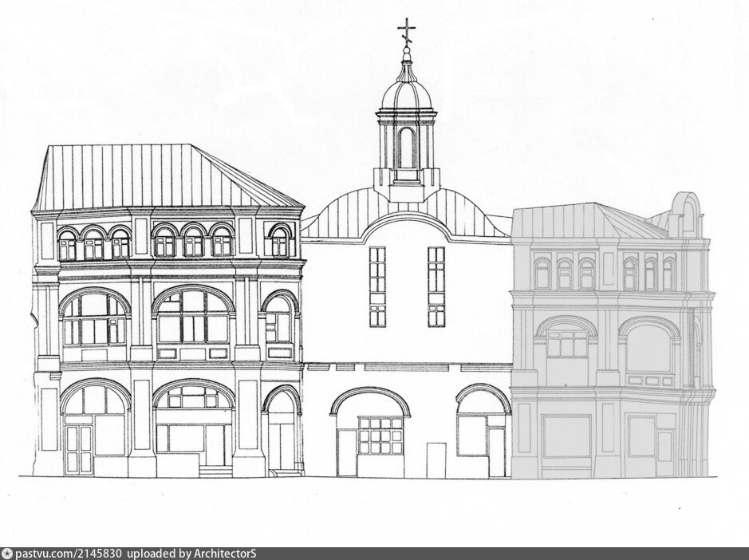Click the arched window in the cupola lantern
The height and width of the screenshot is (560, 749).
tap(407, 148)
